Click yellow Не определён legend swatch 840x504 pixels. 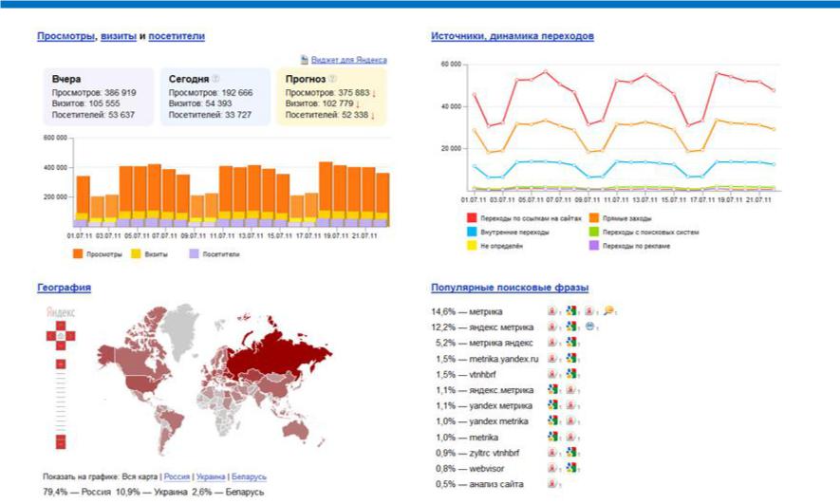click(472, 246)
